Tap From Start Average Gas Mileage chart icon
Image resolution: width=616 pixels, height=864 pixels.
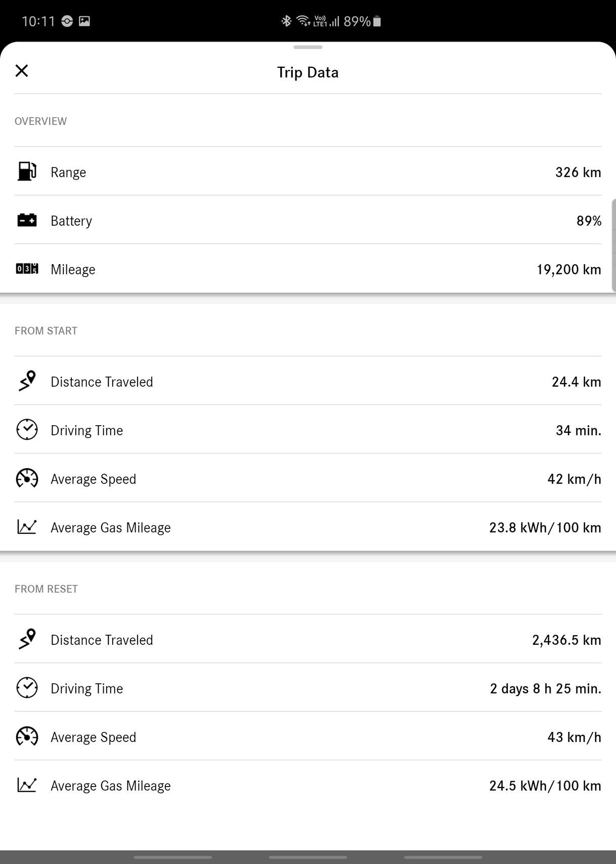[27, 527]
